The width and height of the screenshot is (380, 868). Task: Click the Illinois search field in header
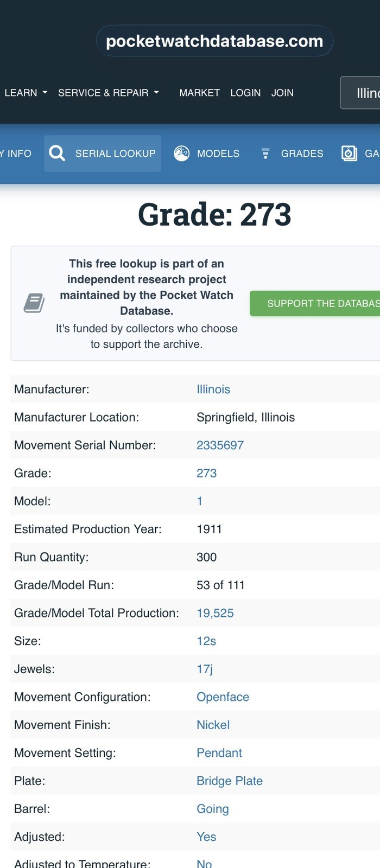(360, 93)
